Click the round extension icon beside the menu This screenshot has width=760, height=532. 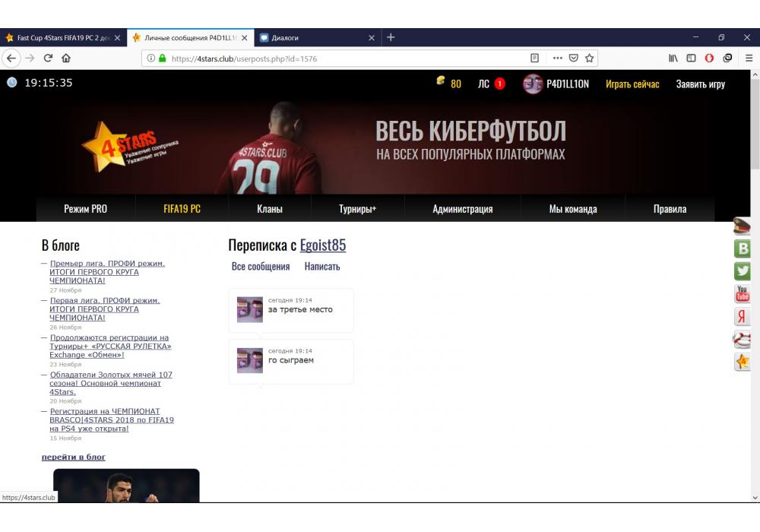[727, 59]
